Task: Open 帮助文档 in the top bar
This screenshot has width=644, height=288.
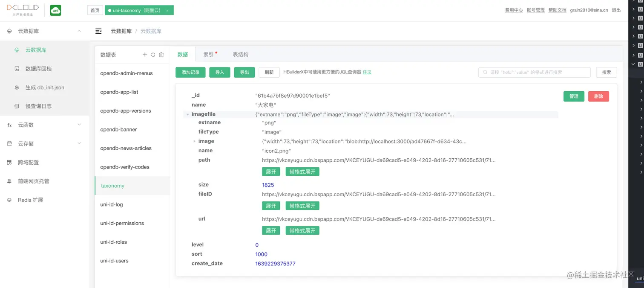Action: click(x=557, y=10)
